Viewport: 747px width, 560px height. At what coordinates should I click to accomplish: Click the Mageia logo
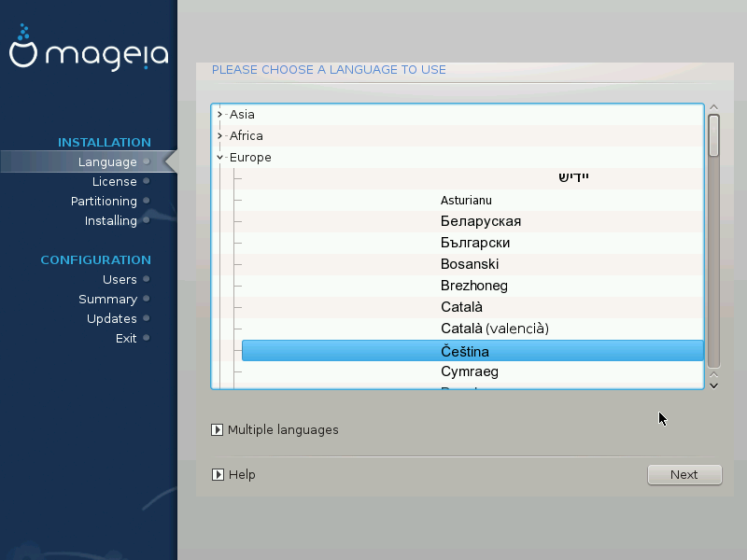89,52
